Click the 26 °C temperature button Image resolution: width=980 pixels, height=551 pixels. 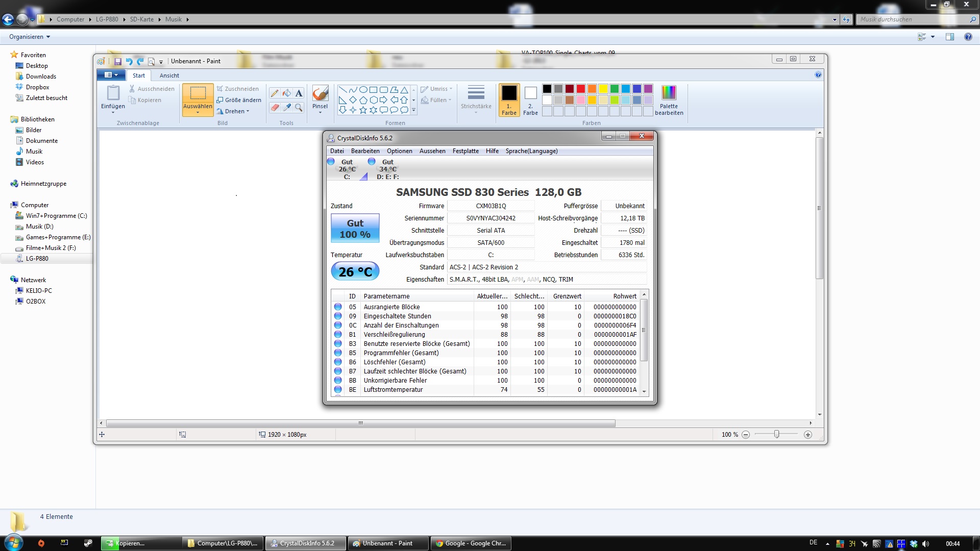coord(355,271)
